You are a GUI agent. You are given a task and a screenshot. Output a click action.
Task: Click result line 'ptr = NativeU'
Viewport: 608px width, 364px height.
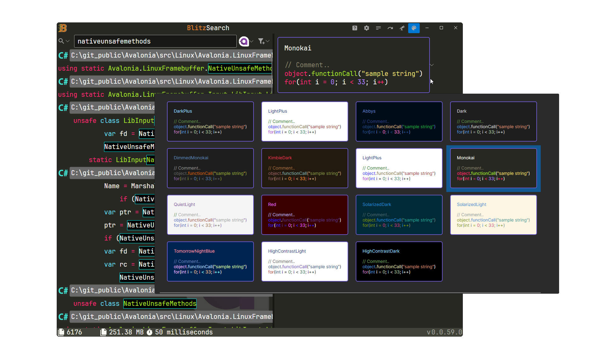[129, 225]
